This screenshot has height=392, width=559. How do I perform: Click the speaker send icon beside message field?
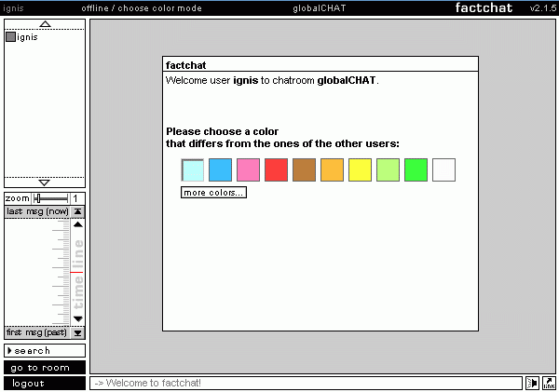coord(532,383)
